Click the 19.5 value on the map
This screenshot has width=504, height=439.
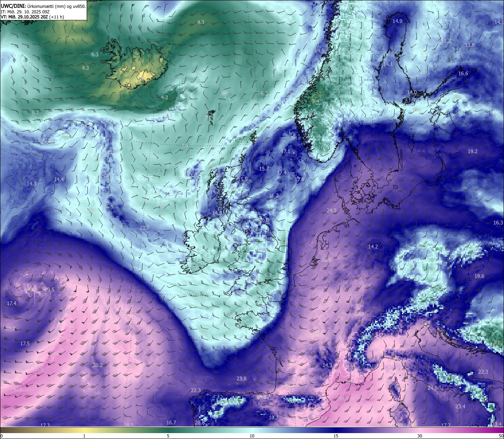coord(49,290)
